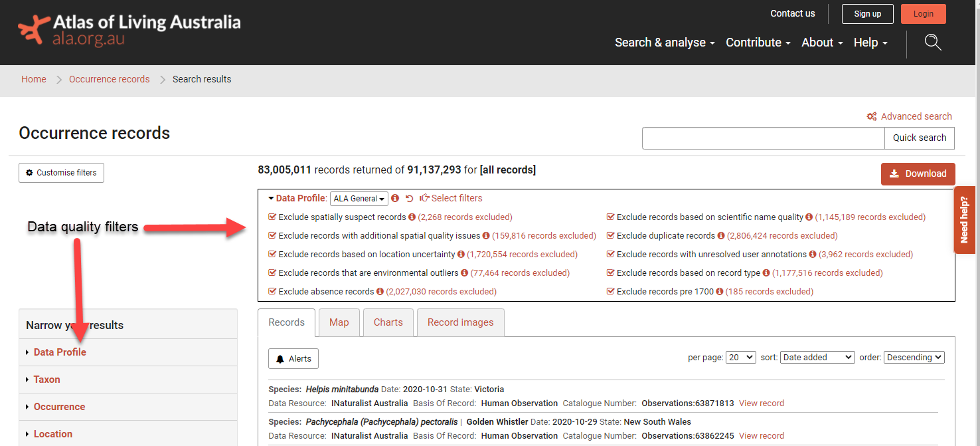Open the sort by Date added dropdown
Screen dimensions: 980x446
[x=817, y=358]
